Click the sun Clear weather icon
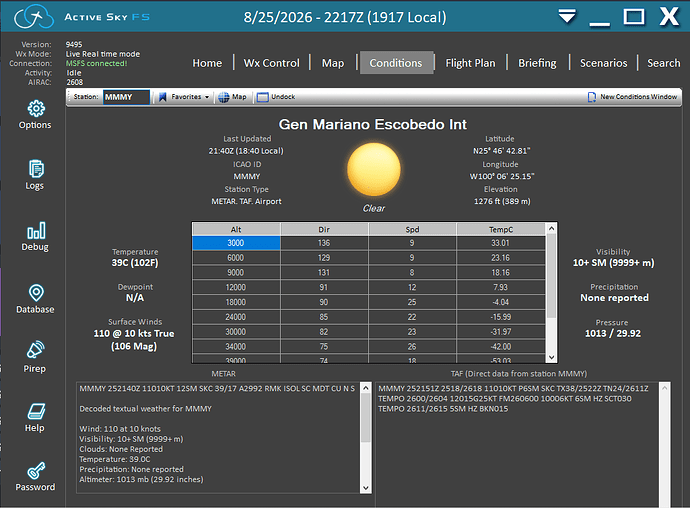Viewport: 690px width, 508px height. pos(374,169)
